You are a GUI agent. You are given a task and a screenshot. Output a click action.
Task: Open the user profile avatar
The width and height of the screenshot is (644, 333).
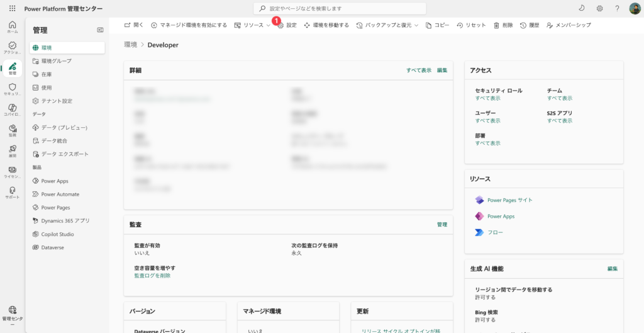635,9
